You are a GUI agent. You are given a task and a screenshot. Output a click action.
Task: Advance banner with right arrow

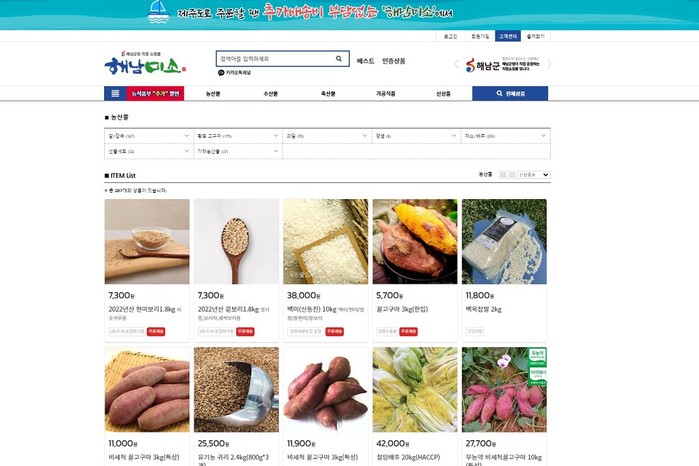[549, 64]
